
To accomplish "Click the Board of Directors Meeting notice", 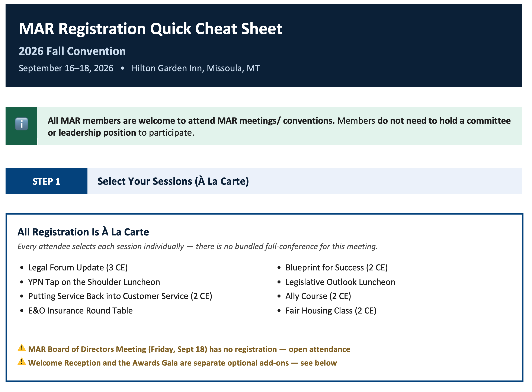I will coord(189,349).
